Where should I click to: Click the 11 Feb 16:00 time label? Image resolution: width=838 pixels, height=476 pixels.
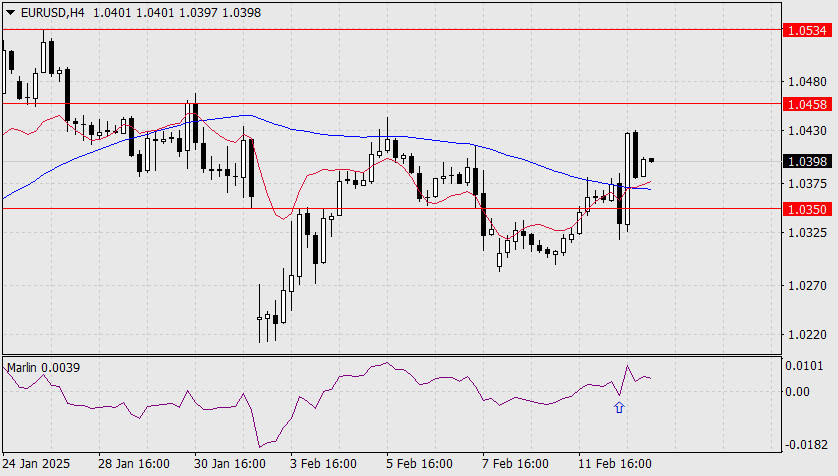pos(615,464)
